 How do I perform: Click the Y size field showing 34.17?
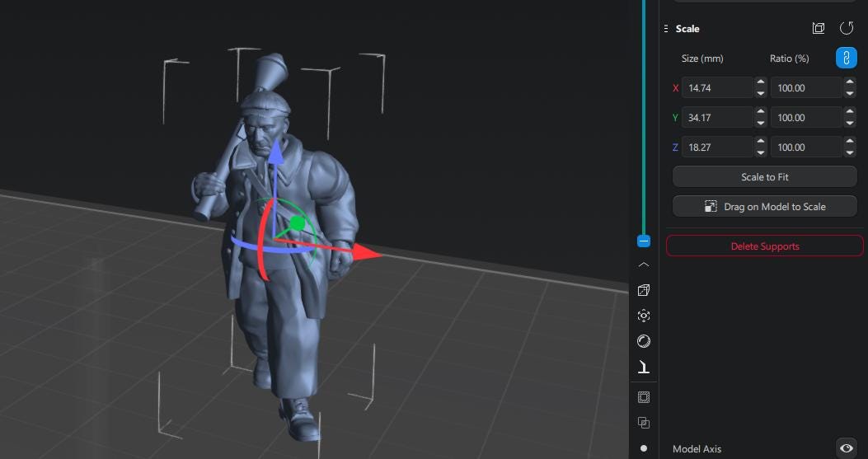pyautogui.click(x=717, y=117)
